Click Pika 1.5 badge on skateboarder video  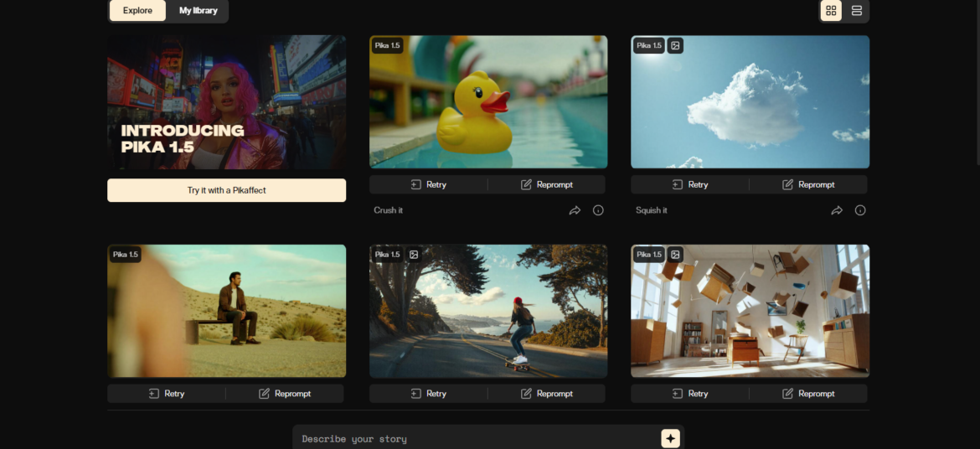pos(388,255)
